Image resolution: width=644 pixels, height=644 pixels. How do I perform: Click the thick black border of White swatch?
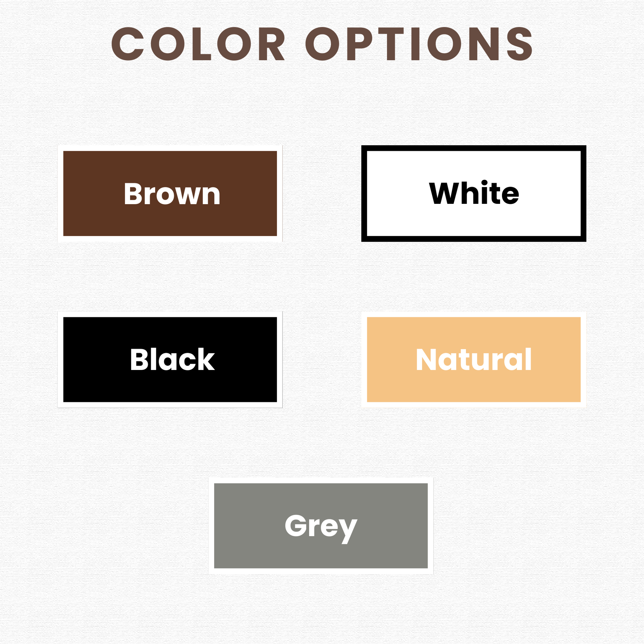474,148
